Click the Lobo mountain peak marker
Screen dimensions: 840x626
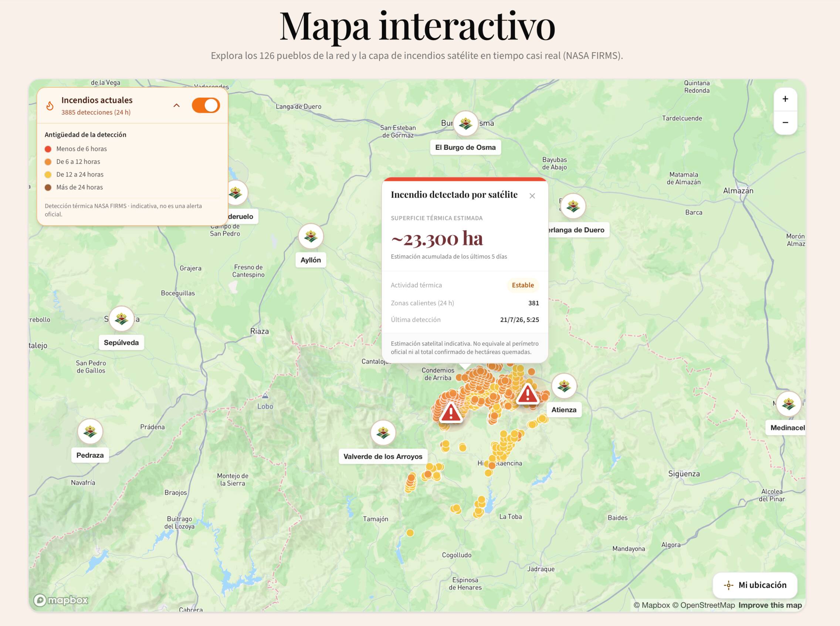(265, 396)
